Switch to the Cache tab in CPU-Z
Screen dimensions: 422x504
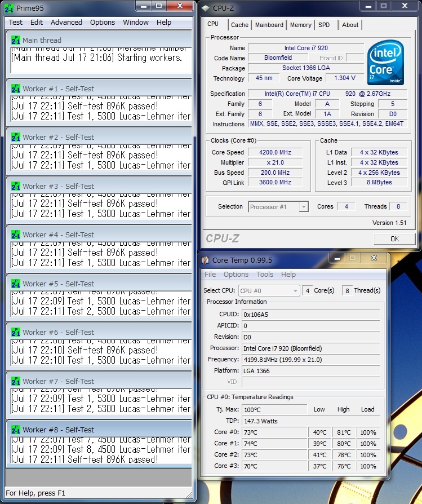(x=239, y=25)
